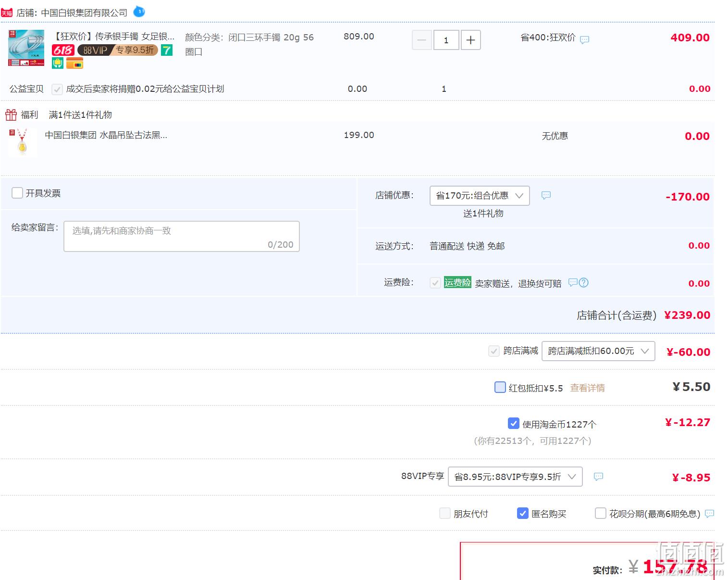
Task: Open the 省8.95元:88VIP专享9.5折 dropdown
Action: click(x=515, y=477)
